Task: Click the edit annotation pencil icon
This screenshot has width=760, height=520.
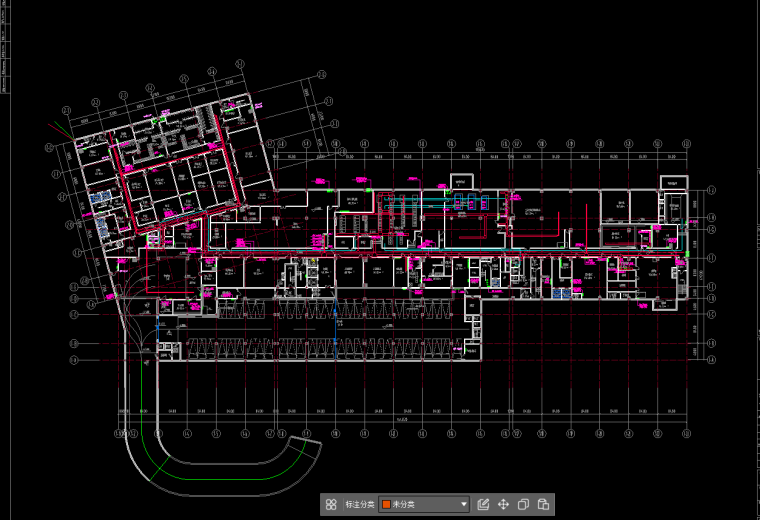Action: 484,505
